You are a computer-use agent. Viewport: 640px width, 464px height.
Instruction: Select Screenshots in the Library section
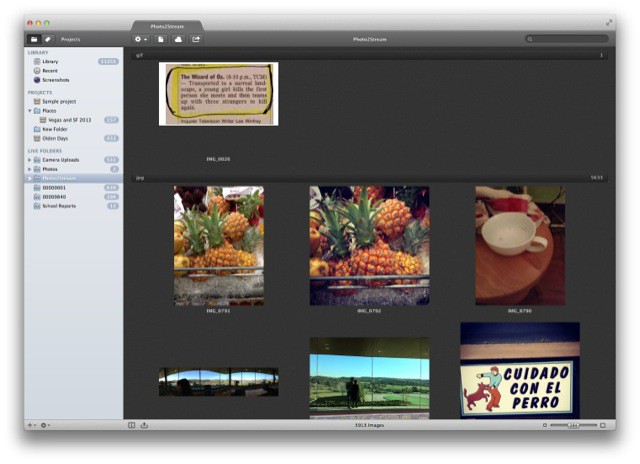(x=56, y=79)
